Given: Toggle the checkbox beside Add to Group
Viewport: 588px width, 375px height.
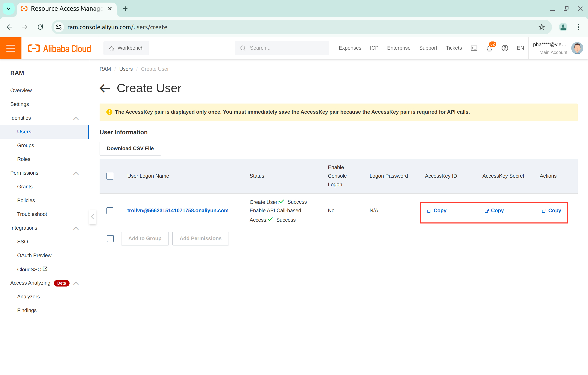Looking at the screenshot, I should click(x=110, y=239).
